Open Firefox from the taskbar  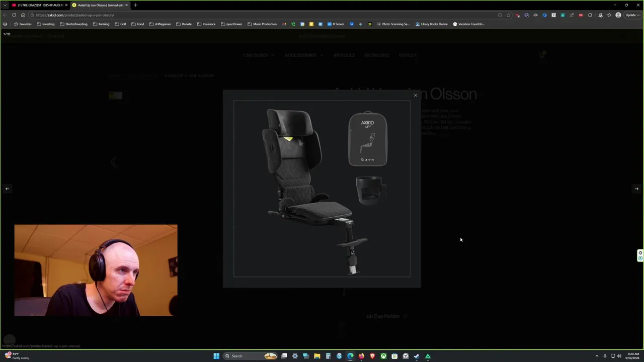tap(361, 356)
